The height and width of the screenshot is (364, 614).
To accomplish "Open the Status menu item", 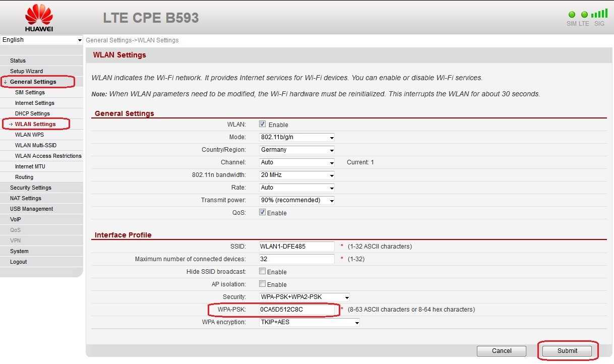I will tap(18, 60).
